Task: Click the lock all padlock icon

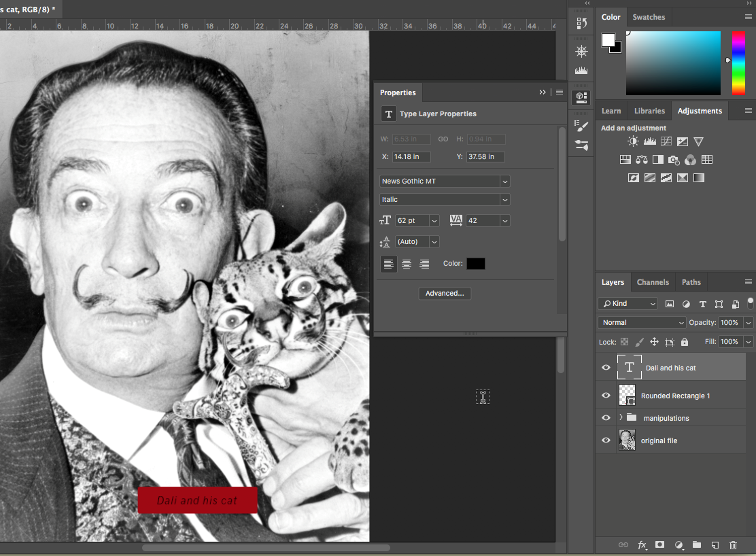Action: [685, 342]
